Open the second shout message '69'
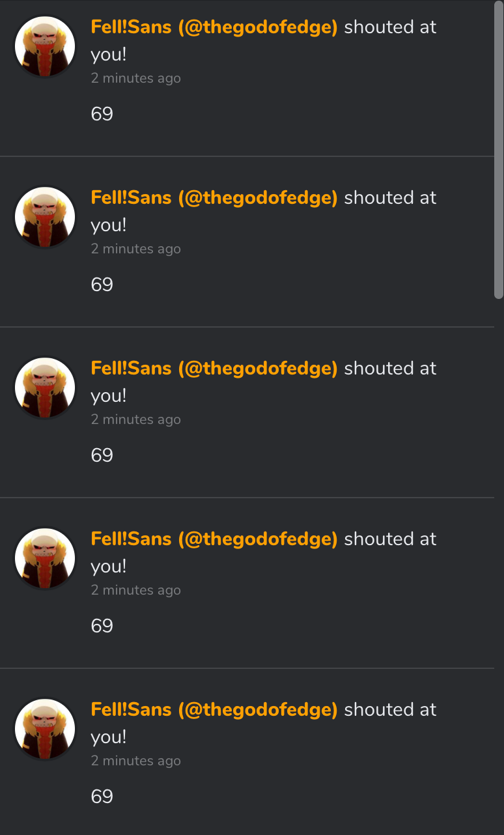The image size is (504, 835). click(x=102, y=285)
